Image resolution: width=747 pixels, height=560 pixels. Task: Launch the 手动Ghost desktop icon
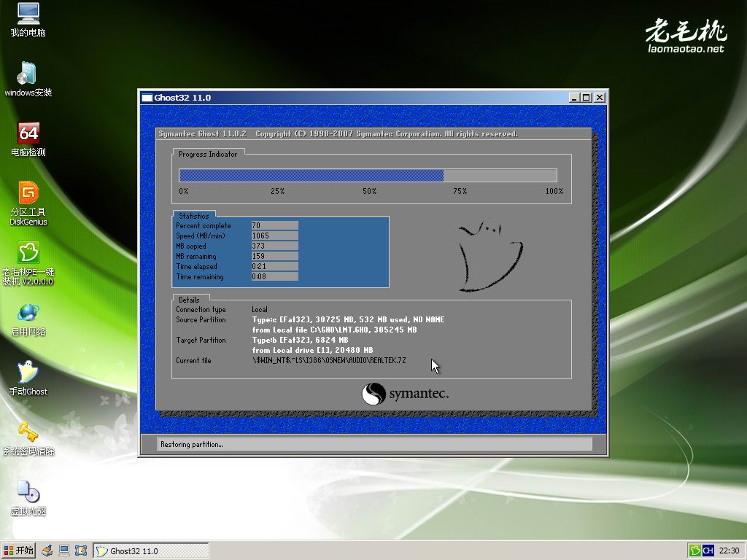coord(28,373)
